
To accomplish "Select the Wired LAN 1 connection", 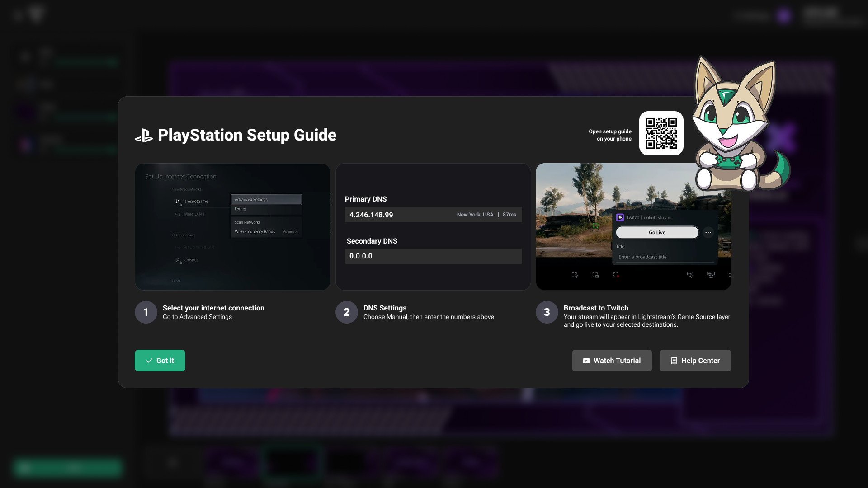I will [x=194, y=214].
